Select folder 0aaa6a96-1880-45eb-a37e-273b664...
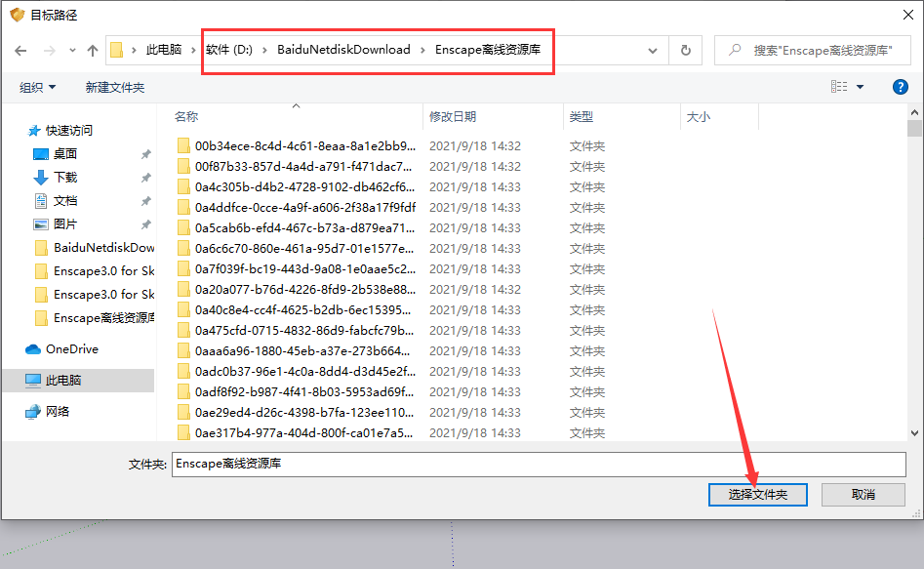This screenshot has width=924, height=569. [302, 350]
